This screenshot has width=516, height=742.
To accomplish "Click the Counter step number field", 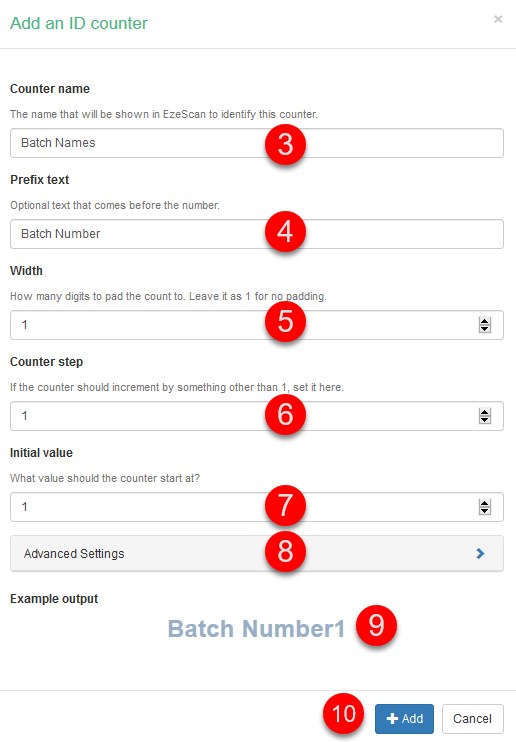I will 257,416.
